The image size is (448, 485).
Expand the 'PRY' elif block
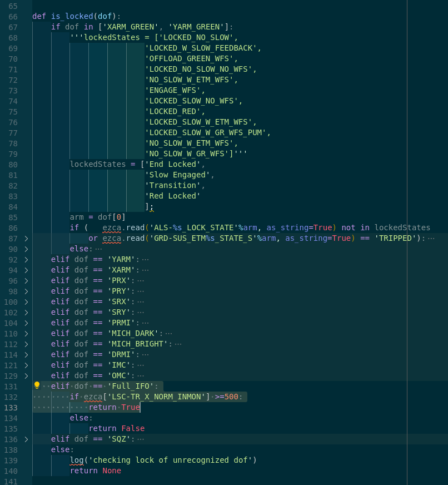[26, 291]
